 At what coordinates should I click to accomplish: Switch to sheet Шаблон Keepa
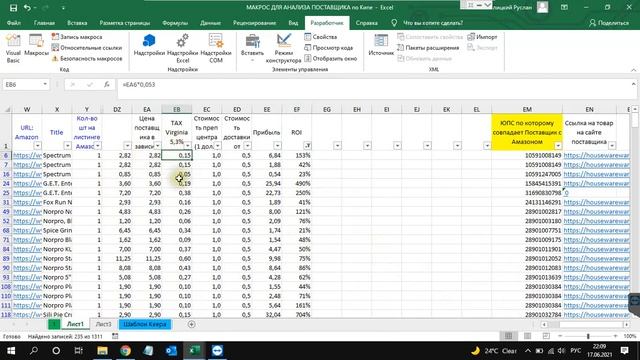point(145,324)
